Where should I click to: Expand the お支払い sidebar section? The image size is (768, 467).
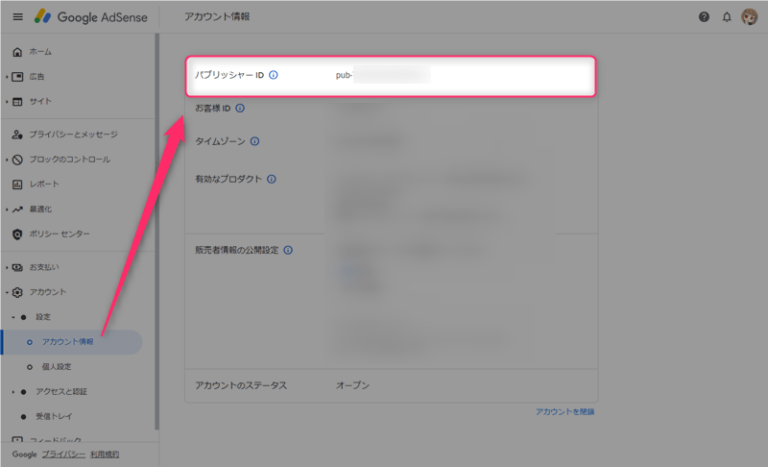click(x=6, y=267)
